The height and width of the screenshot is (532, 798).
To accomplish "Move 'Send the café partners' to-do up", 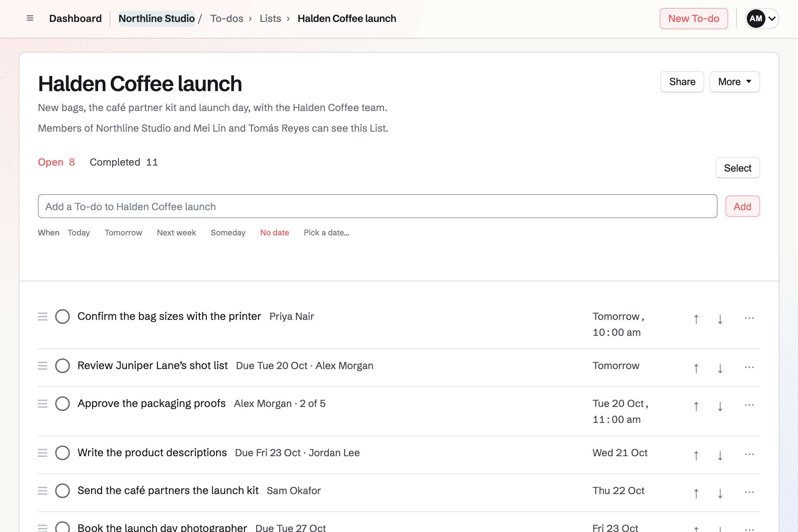I will (x=696, y=493).
